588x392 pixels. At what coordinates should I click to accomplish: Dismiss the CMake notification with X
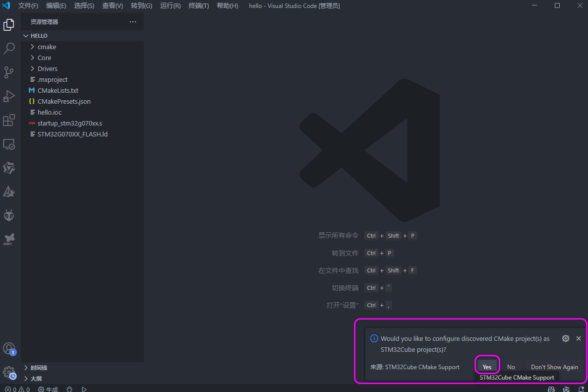[x=579, y=338]
